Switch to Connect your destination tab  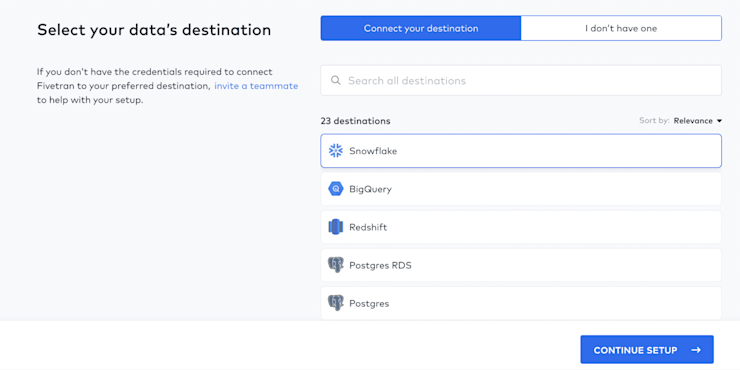pyautogui.click(x=420, y=28)
